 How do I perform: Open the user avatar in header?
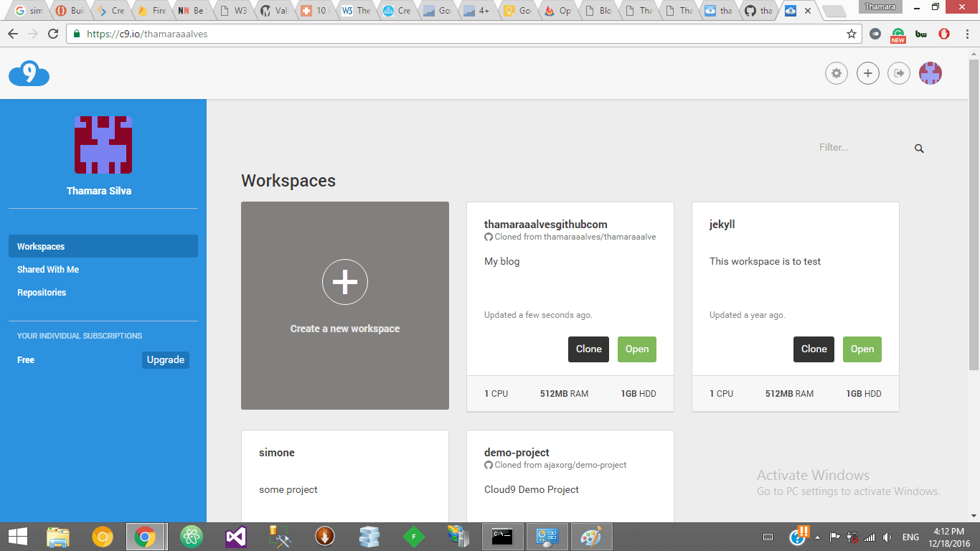[x=930, y=73]
